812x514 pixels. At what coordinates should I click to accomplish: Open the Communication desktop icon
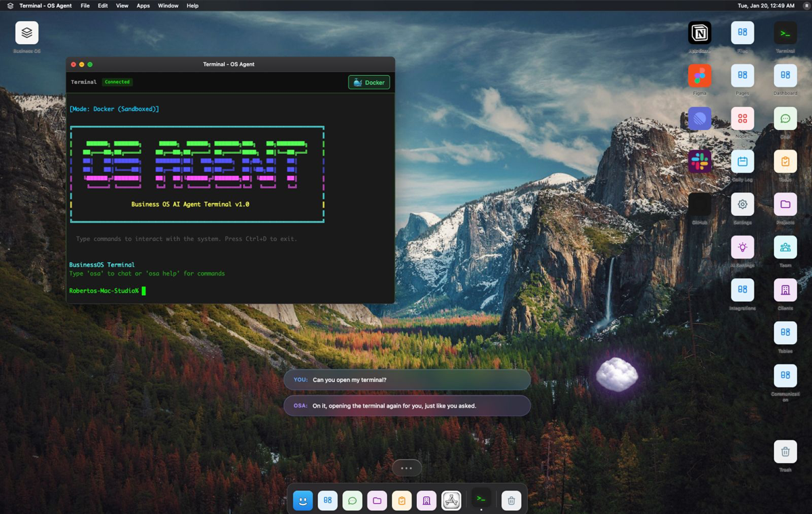pyautogui.click(x=785, y=375)
